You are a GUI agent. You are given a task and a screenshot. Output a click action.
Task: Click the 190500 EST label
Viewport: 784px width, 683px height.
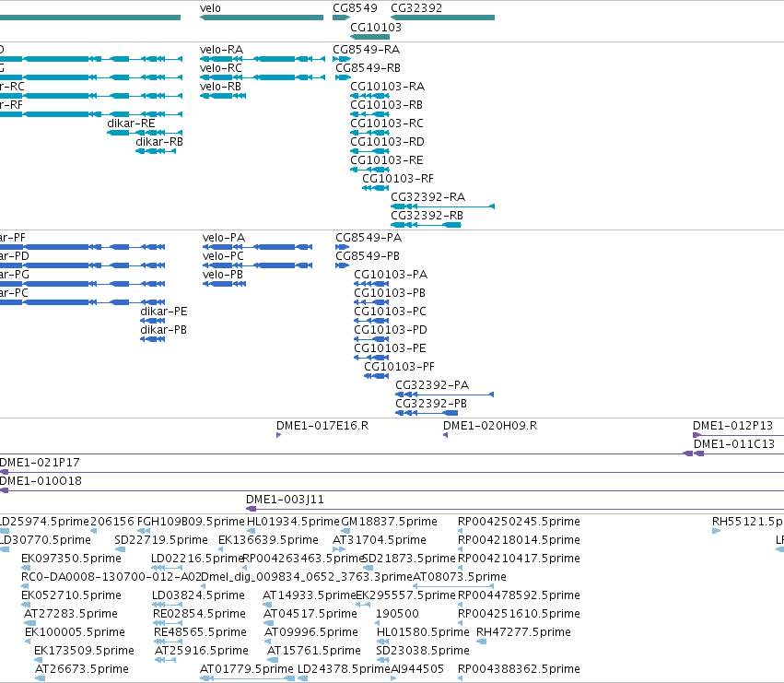click(x=397, y=615)
